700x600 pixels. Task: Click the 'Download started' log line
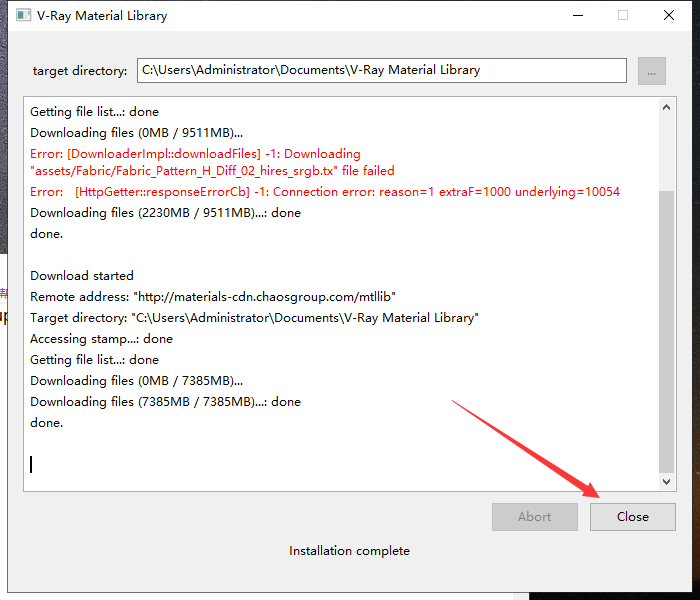coord(82,276)
